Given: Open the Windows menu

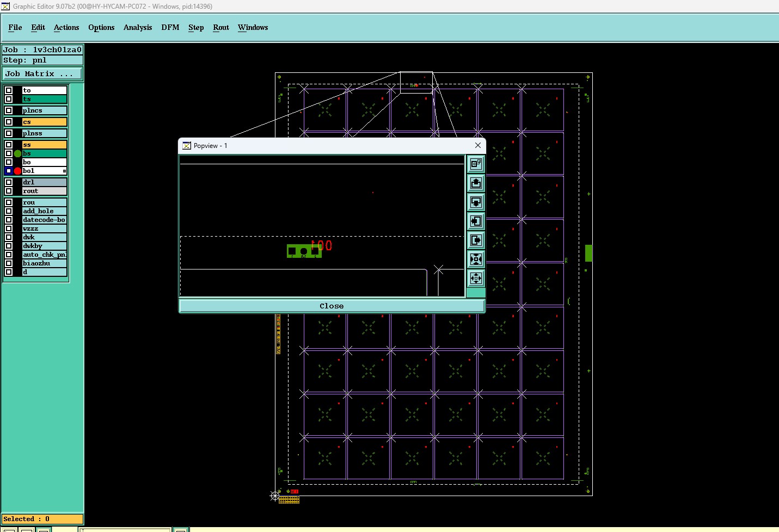Looking at the screenshot, I should (253, 27).
